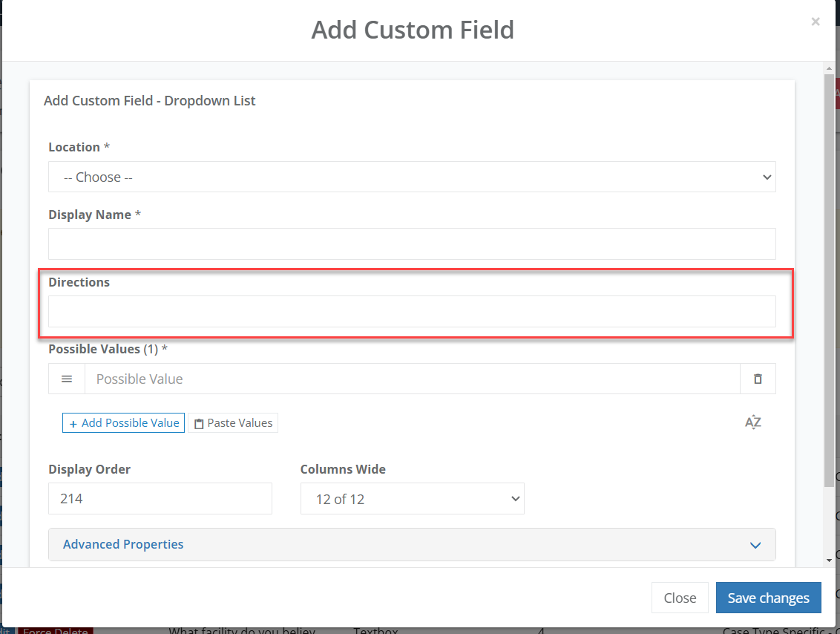The image size is (840, 634).
Task: Click the drag handle beside Possible Value
Action: tap(66, 379)
